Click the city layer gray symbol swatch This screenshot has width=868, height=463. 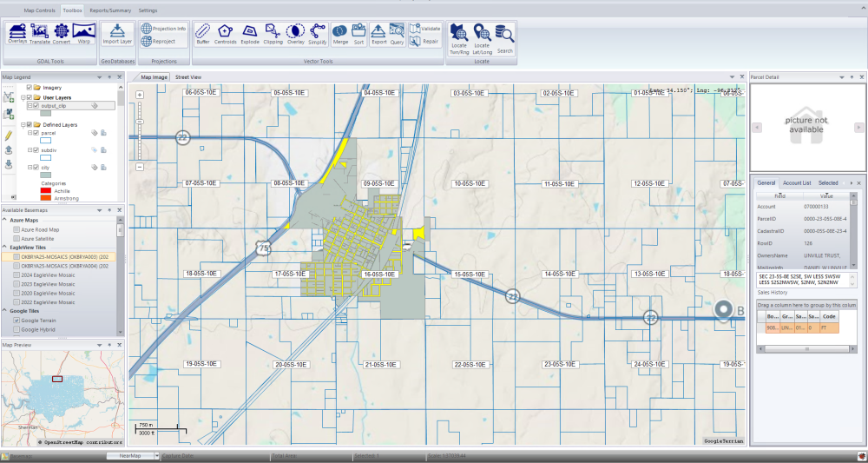(x=46, y=175)
